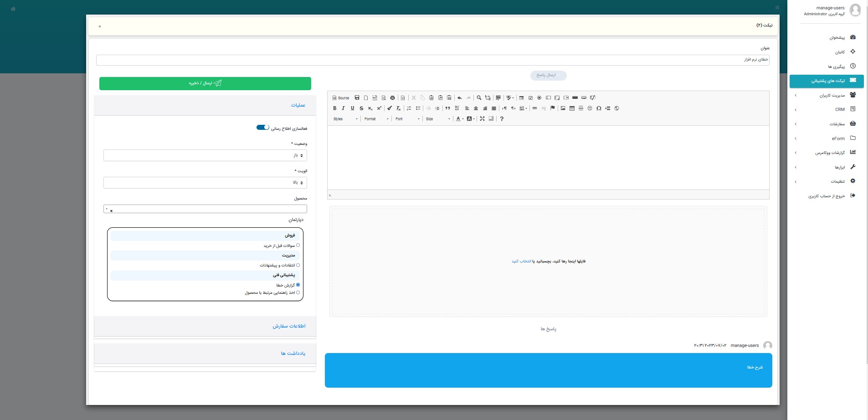This screenshot has height=420, width=868.
Task: Insert a special character with the Omega icon
Action: pyautogui.click(x=599, y=108)
